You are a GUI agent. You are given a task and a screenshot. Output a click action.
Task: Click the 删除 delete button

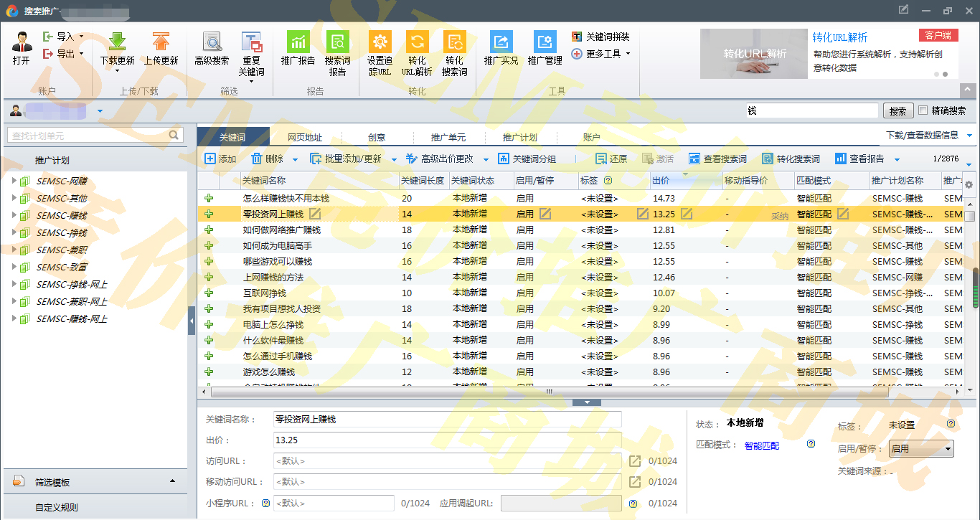pyautogui.click(x=268, y=159)
